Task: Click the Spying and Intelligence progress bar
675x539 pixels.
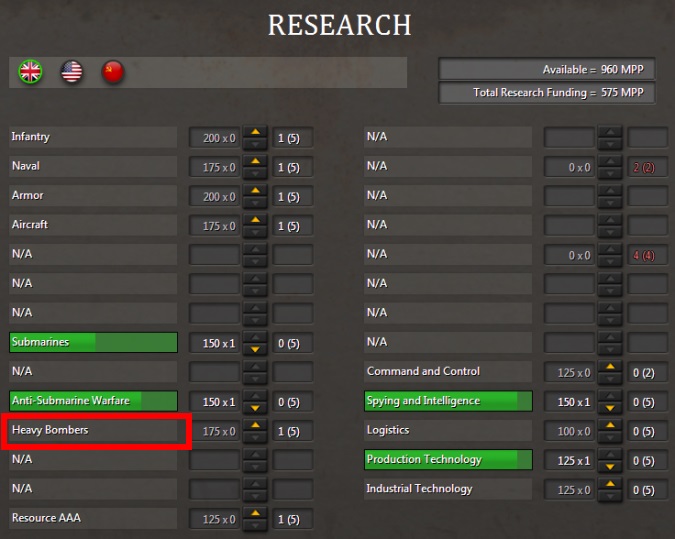Action: coord(448,401)
